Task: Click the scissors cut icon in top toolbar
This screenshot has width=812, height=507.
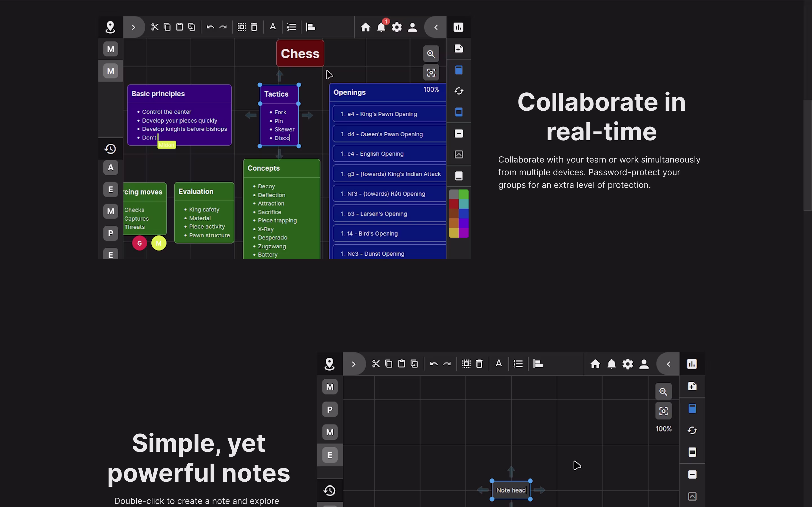Action: [154, 27]
